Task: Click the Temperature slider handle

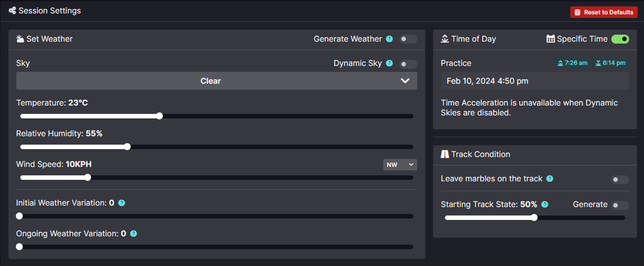Action: (x=159, y=116)
